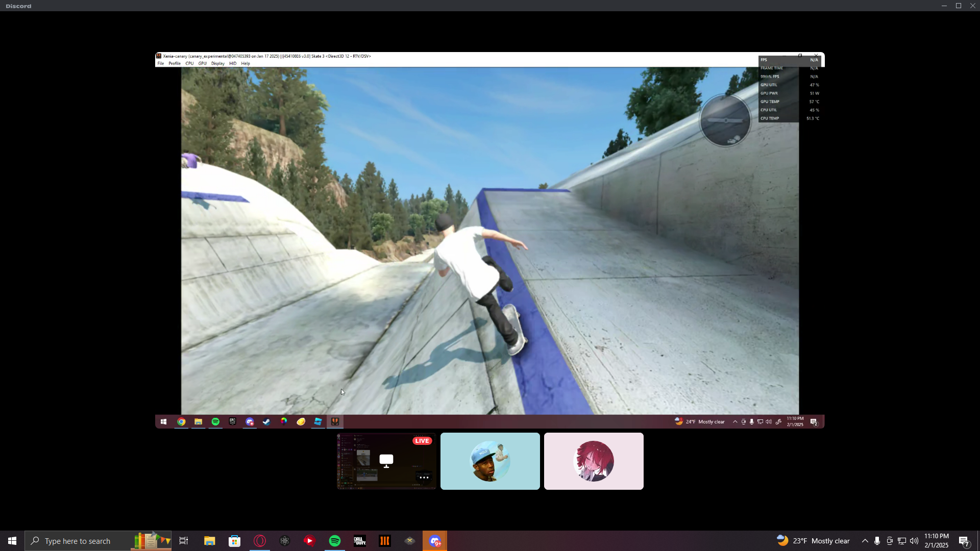The image size is (980, 551).
Task: Open Discord from the Windows taskbar
Action: pos(435,541)
